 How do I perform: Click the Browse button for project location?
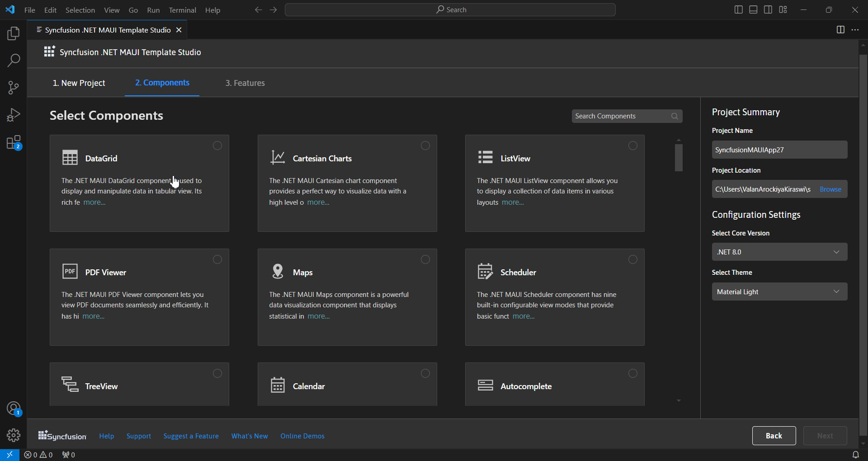pos(831,189)
